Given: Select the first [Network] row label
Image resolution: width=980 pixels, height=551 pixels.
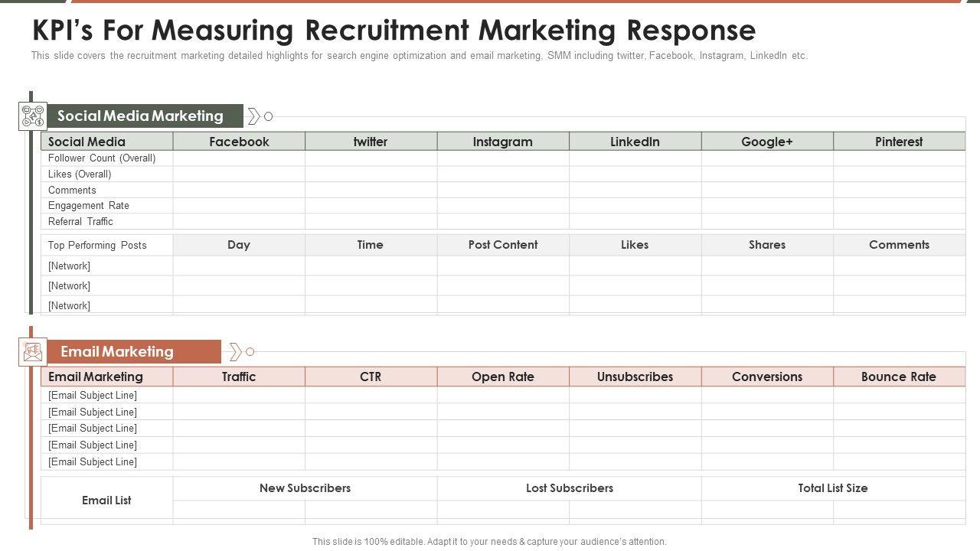Looking at the screenshot, I should click(x=69, y=266).
